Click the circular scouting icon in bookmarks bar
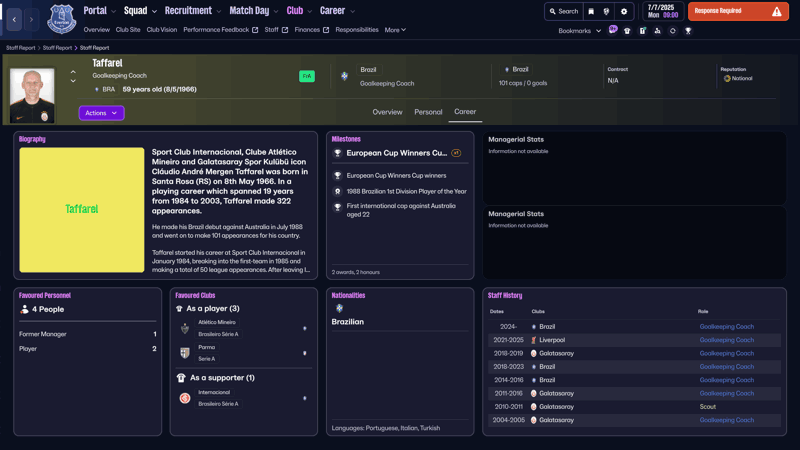 pyautogui.click(x=672, y=31)
